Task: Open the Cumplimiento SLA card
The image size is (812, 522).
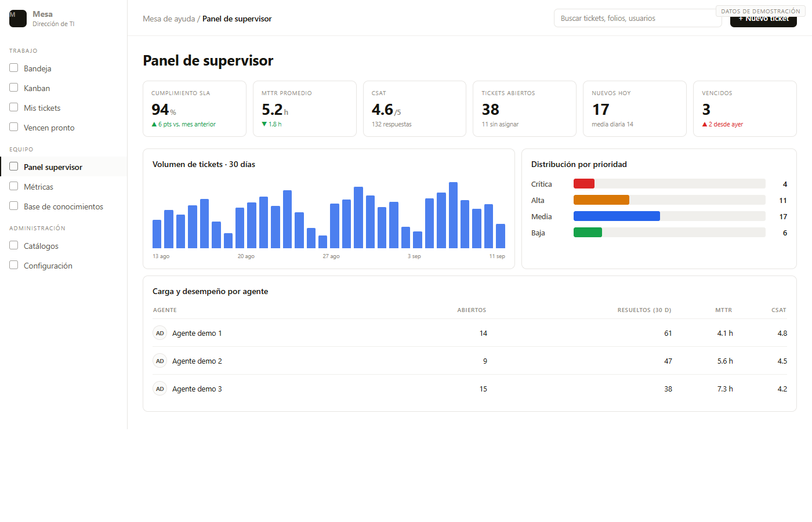Action: 194,109
